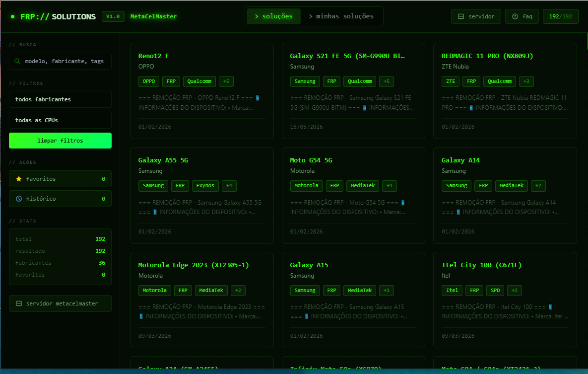Click the server icon in top bar
Viewport: 588px width, 374px height.
(461, 16)
